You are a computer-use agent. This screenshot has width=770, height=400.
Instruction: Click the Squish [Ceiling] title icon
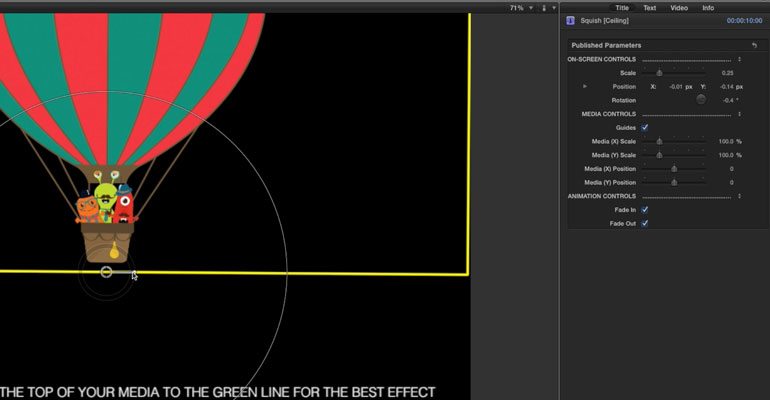570,21
